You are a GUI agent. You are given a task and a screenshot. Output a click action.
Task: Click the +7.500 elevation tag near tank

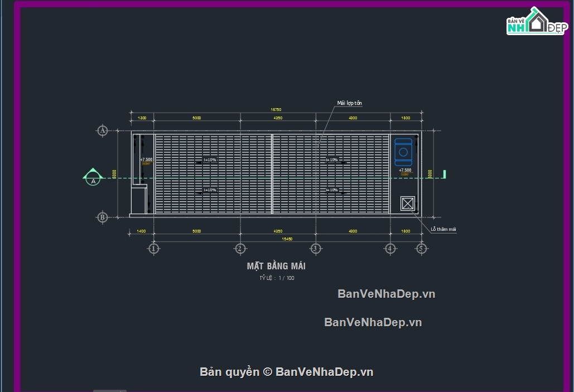pos(405,170)
